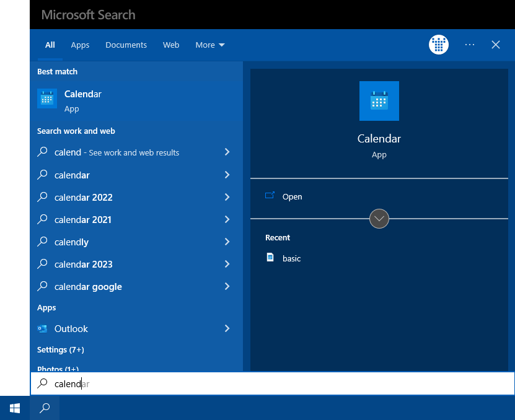515x420 pixels.
Task: Click magnifier icon beside 'calendar 2022'
Action: click(42, 197)
